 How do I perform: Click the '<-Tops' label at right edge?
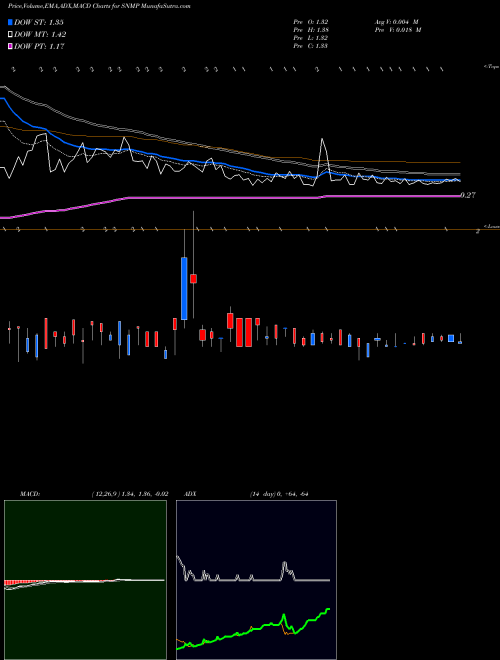point(492,67)
